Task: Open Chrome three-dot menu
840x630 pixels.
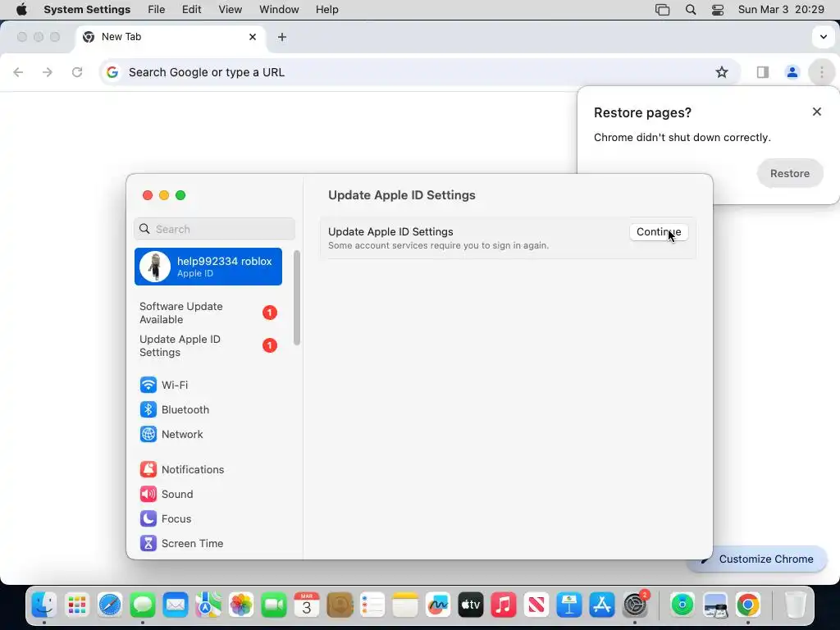Action: click(821, 72)
